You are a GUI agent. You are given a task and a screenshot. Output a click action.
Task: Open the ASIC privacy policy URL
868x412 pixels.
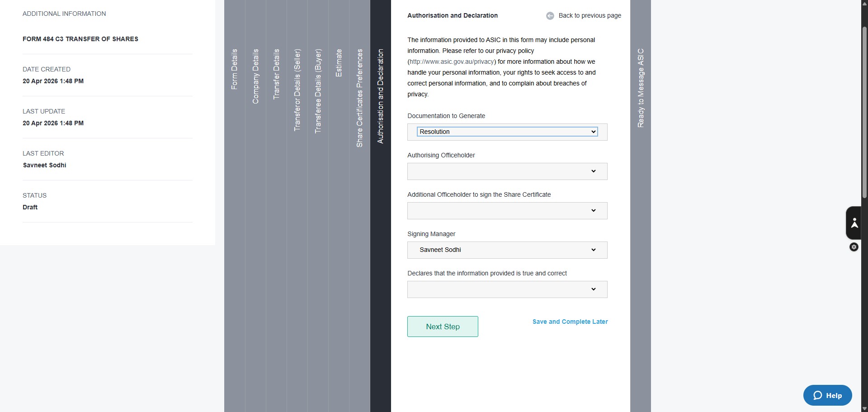pyautogui.click(x=452, y=62)
